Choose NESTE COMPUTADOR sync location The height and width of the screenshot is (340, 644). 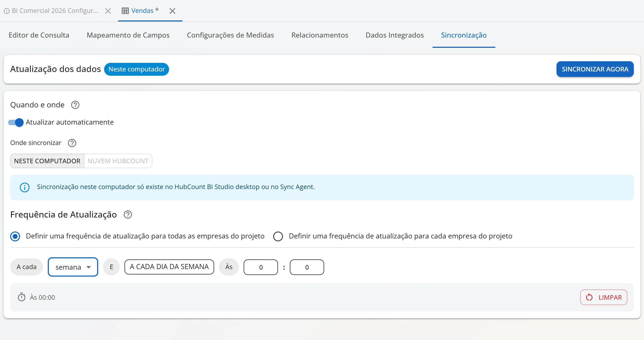click(47, 161)
